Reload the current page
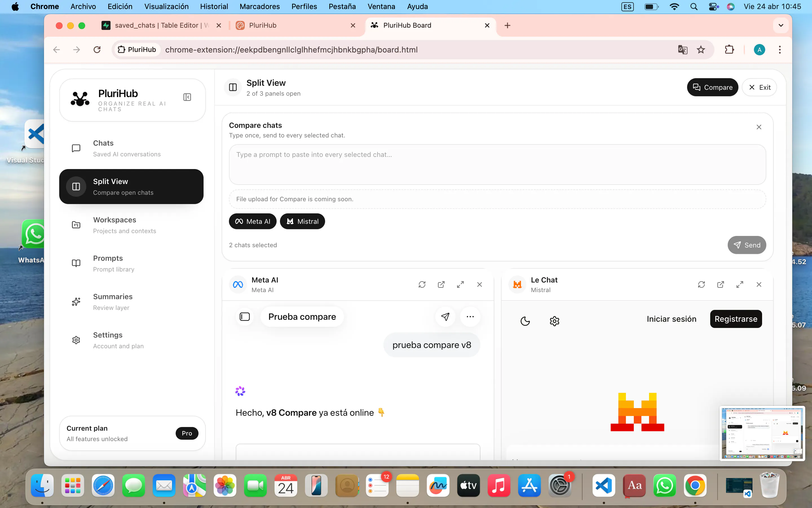Screen dimensions: 812x508 click(x=97, y=50)
